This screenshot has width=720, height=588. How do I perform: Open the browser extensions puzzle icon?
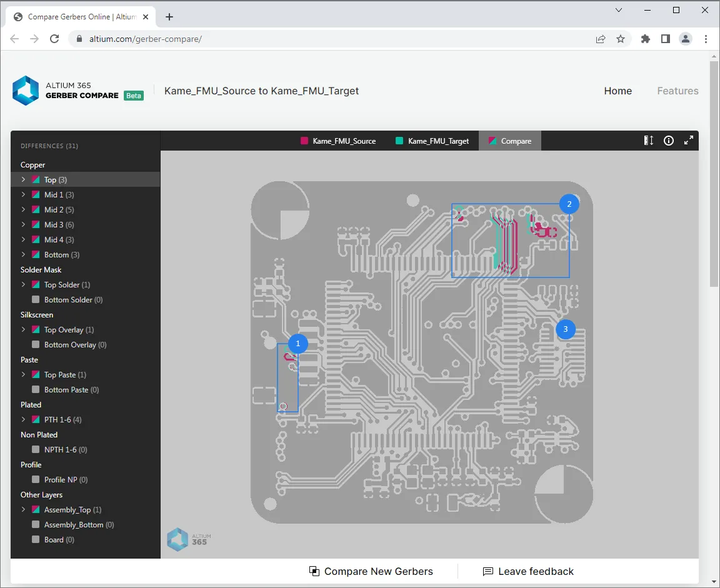(x=646, y=39)
